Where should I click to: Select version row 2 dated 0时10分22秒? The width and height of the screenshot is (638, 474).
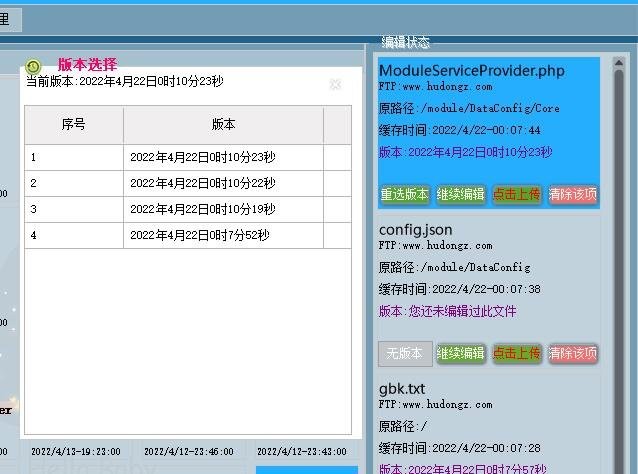pos(188,183)
